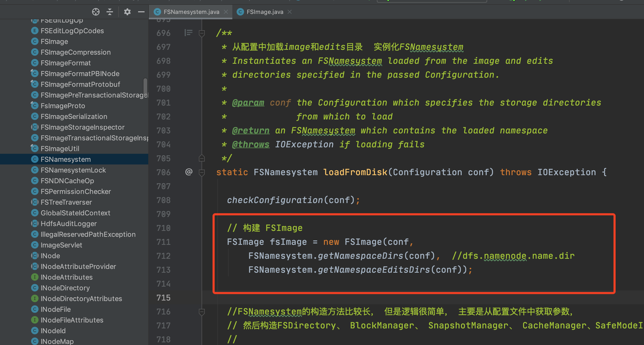Screen dimensions: 644x345
Task: Open FSPermissionChecker from the project tree
Action: (76, 191)
